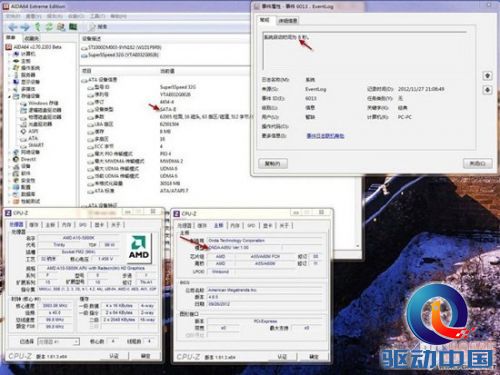Viewport: 500px width, 375px height.
Task: Click 确定 in the left CPU-Z window
Action: coord(145,356)
